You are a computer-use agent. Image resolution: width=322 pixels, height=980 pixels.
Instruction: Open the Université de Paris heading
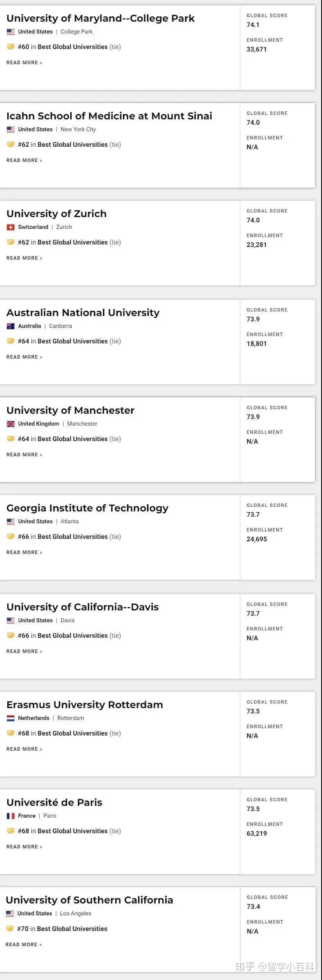tap(54, 802)
